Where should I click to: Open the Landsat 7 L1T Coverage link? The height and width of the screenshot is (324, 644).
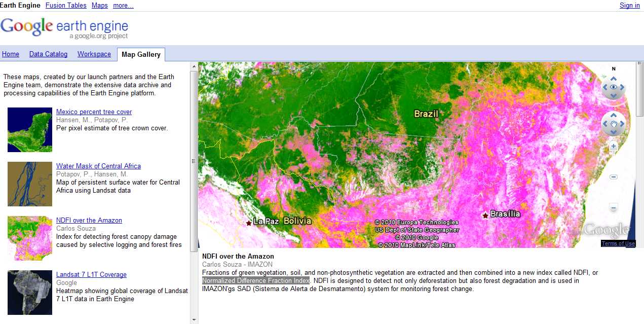(91, 274)
